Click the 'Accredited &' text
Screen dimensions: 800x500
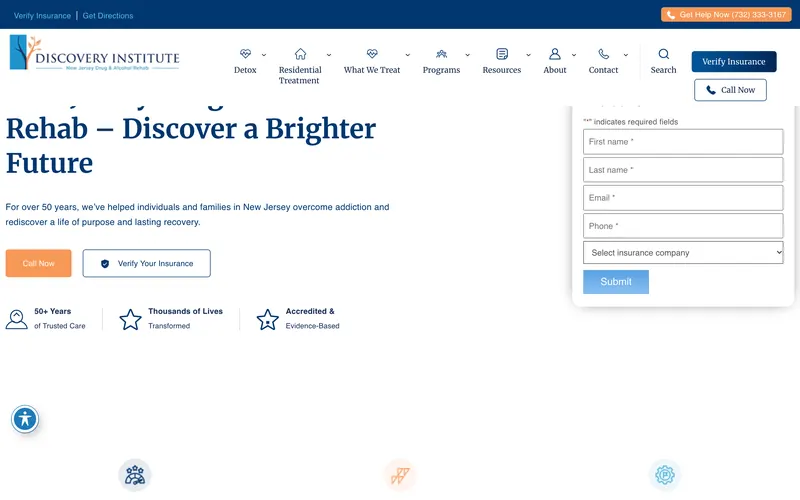[x=310, y=311]
